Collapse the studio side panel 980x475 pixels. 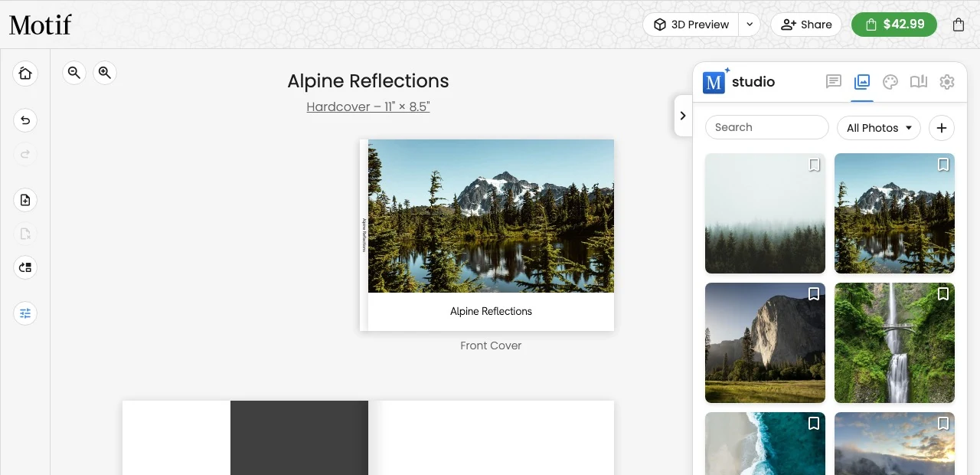click(x=683, y=116)
